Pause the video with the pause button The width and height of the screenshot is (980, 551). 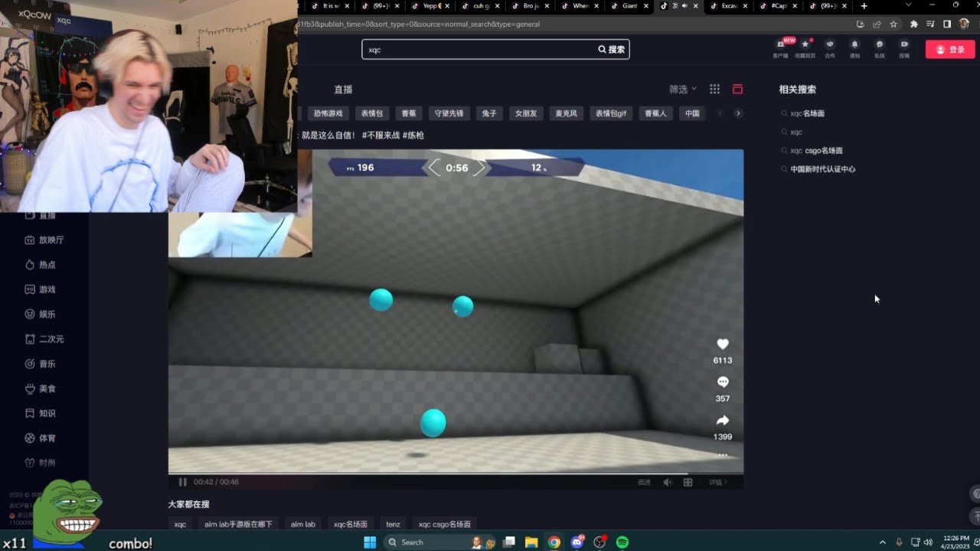point(182,482)
